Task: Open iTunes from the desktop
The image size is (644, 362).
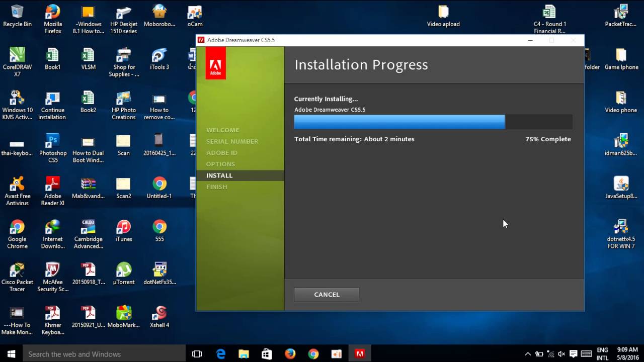Action: (123, 226)
